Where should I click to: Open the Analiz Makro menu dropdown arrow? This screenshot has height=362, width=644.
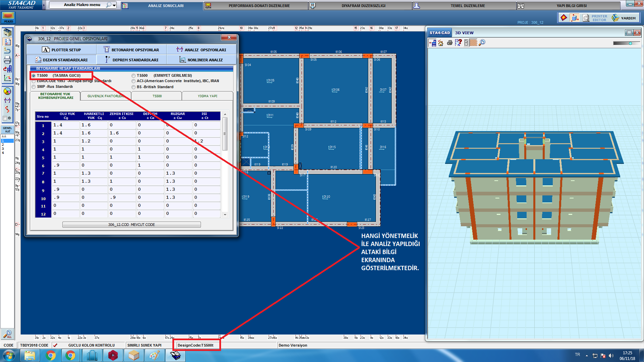(x=114, y=5)
